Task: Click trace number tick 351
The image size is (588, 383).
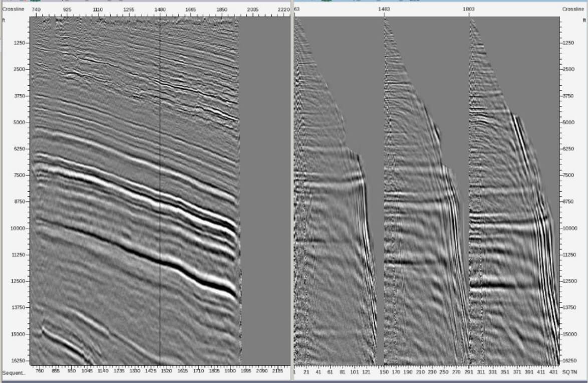Action: tap(505, 372)
